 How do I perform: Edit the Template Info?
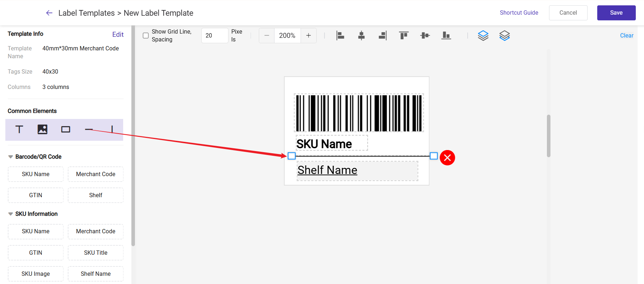pos(118,34)
